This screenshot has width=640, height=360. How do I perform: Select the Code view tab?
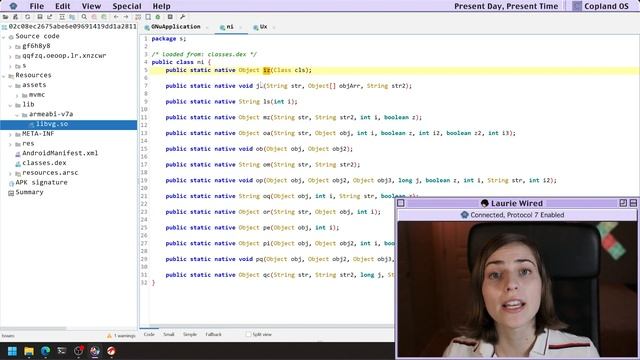[x=149, y=334]
